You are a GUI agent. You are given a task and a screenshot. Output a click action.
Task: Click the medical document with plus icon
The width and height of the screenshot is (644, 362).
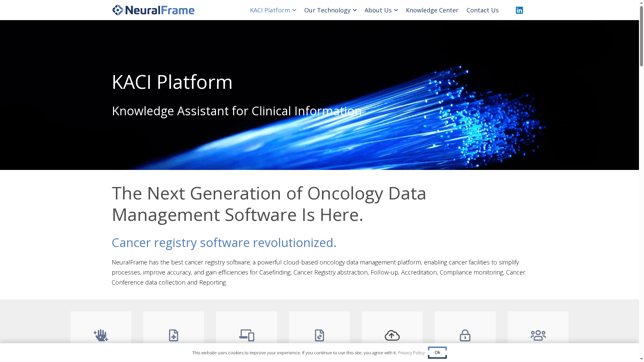173,335
